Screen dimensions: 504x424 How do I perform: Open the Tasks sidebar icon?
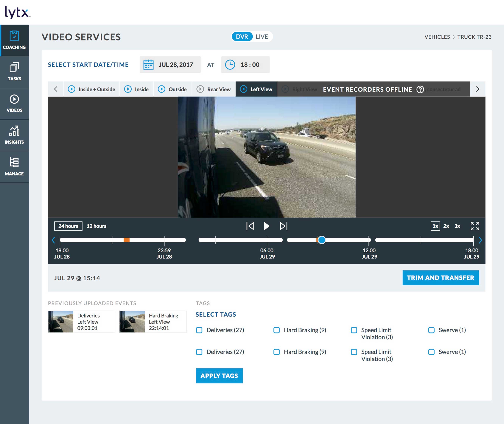(x=14, y=68)
